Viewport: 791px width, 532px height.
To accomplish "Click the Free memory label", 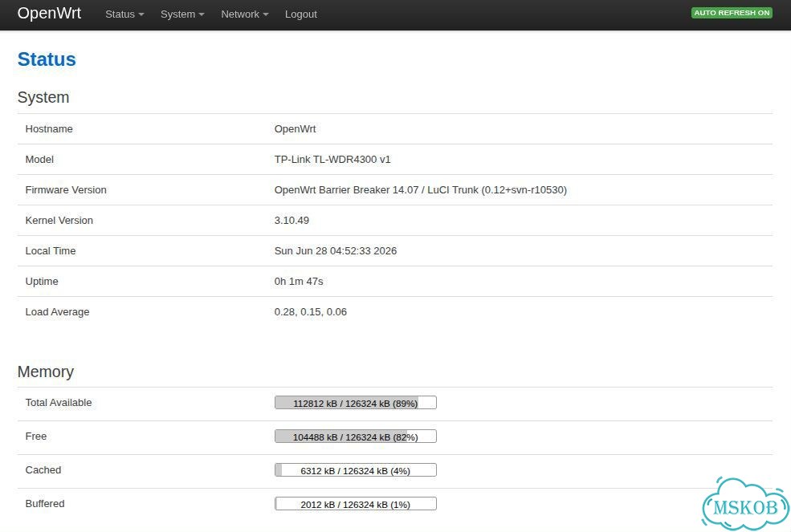I will point(36,437).
